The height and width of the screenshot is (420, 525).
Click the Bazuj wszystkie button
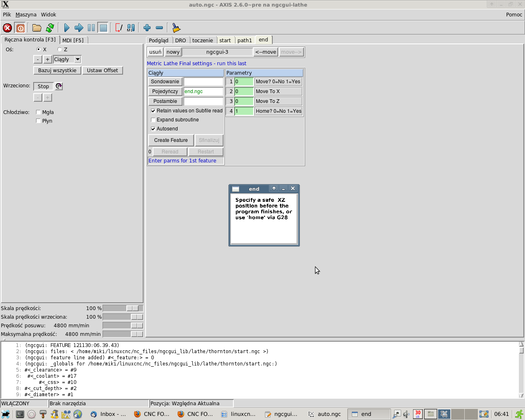point(57,71)
